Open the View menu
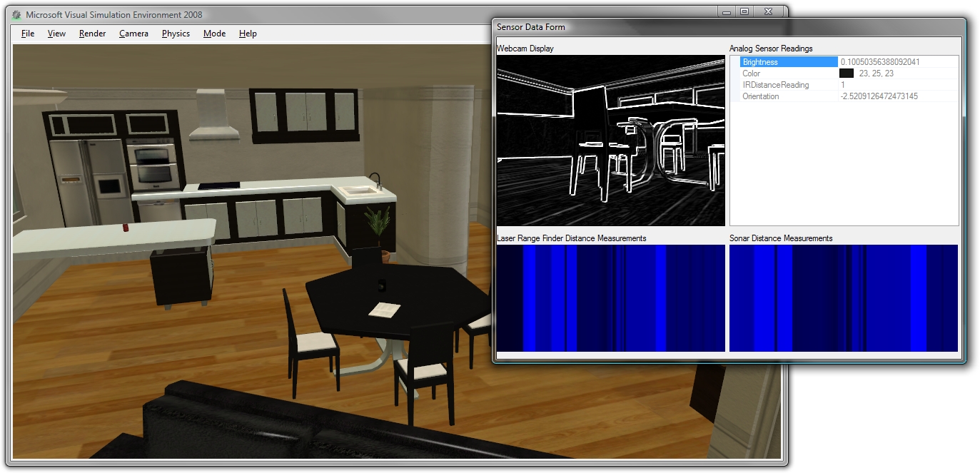This screenshot has height=473, width=980. (x=56, y=33)
